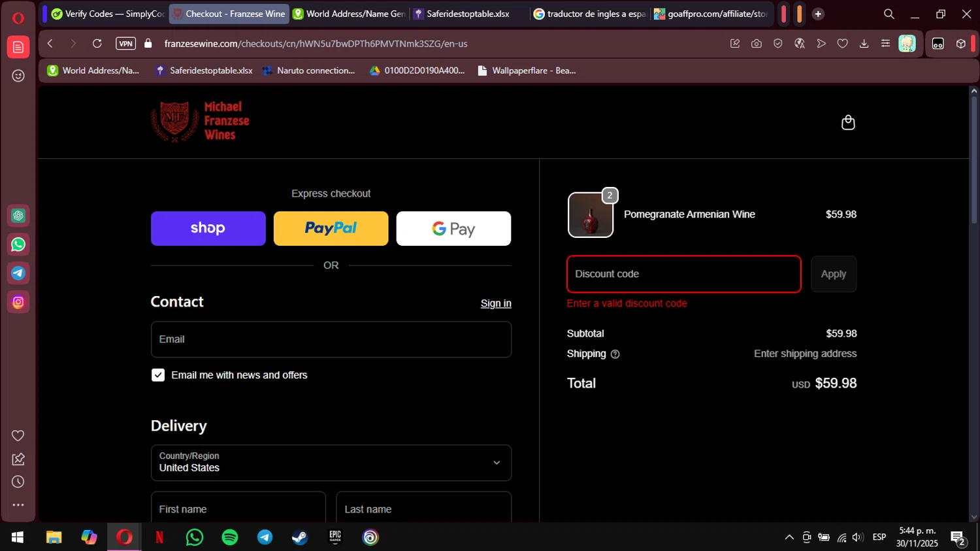The height and width of the screenshot is (551, 980).
Task: Open Naruto connection bookmark
Action: [x=308, y=71]
